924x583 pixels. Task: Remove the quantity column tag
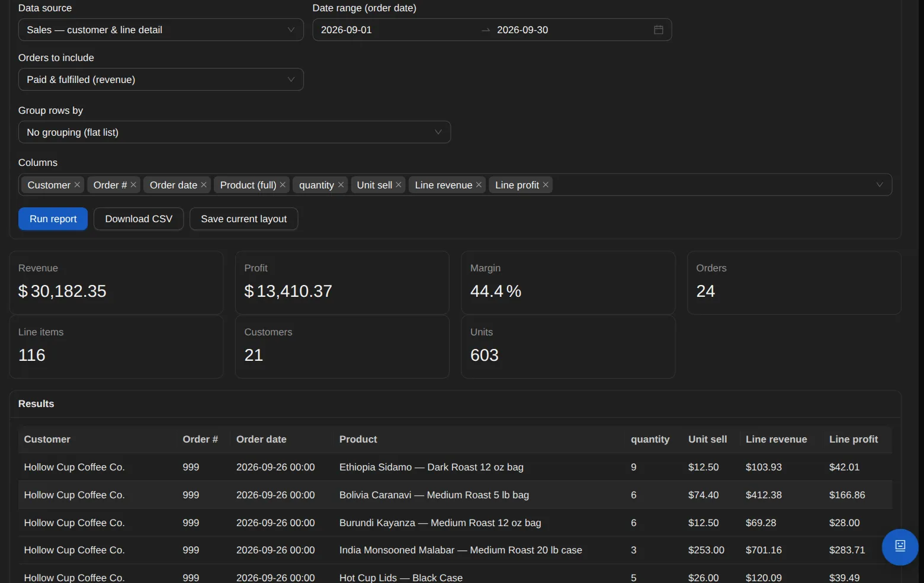(341, 185)
